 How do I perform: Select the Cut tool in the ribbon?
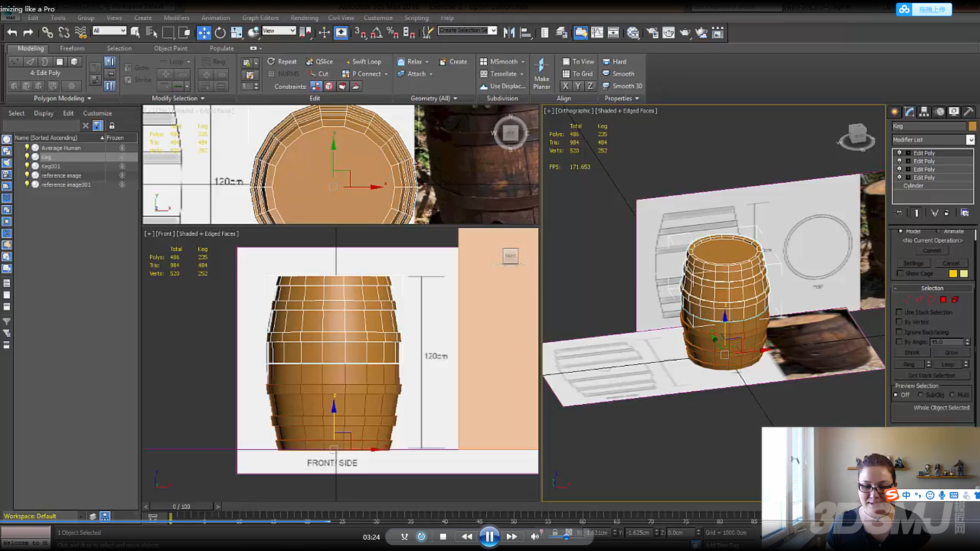(x=319, y=74)
